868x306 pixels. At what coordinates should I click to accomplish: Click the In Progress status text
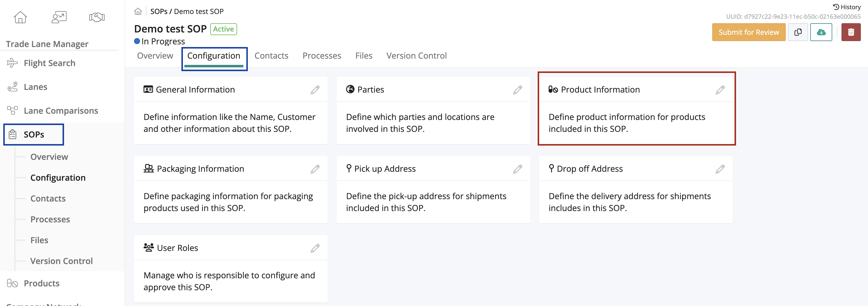pyautogui.click(x=163, y=41)
